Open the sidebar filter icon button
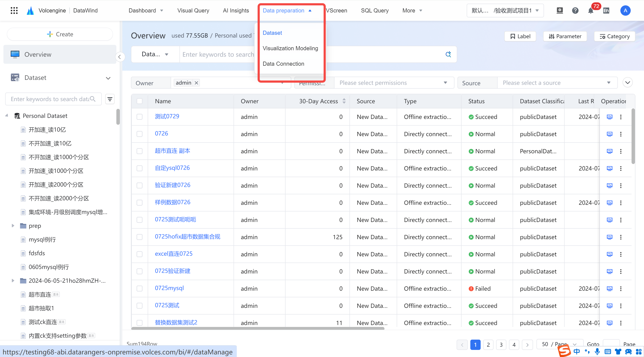644x357 pixels. click(110, 99)
